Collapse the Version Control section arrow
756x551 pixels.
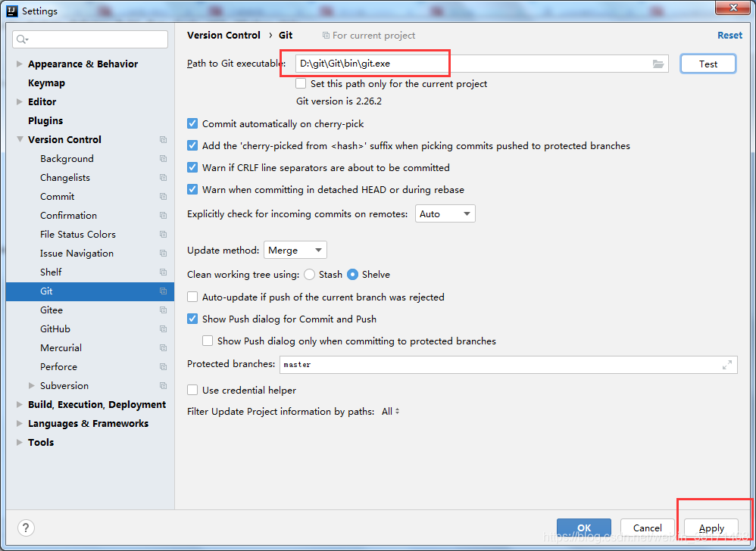(20, 139)
